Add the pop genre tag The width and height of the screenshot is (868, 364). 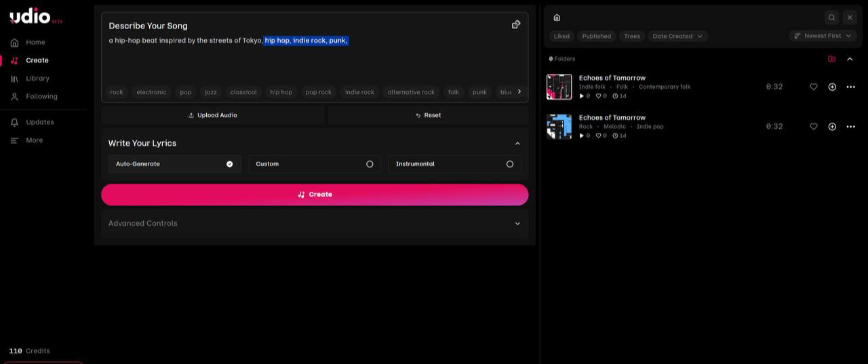186,92
